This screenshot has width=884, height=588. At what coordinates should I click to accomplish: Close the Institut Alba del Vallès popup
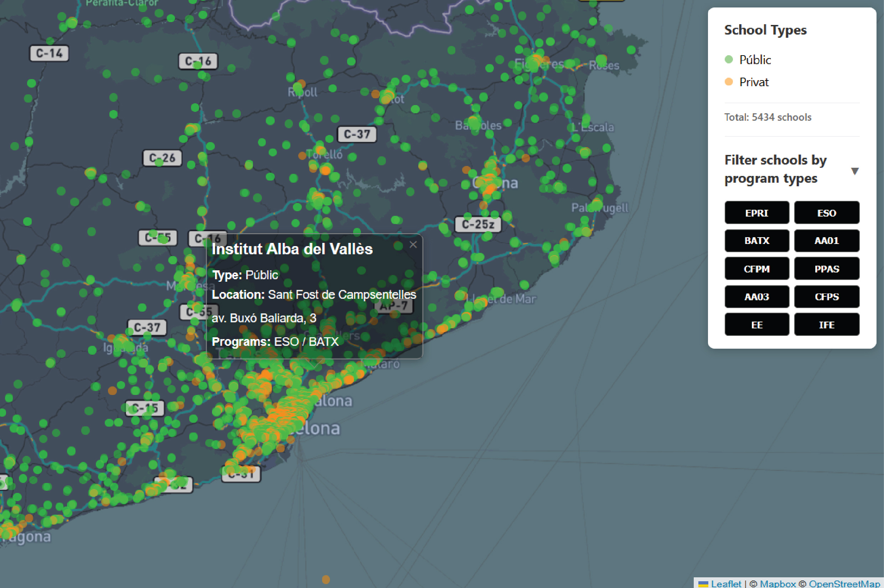click(x=413, y=245)
